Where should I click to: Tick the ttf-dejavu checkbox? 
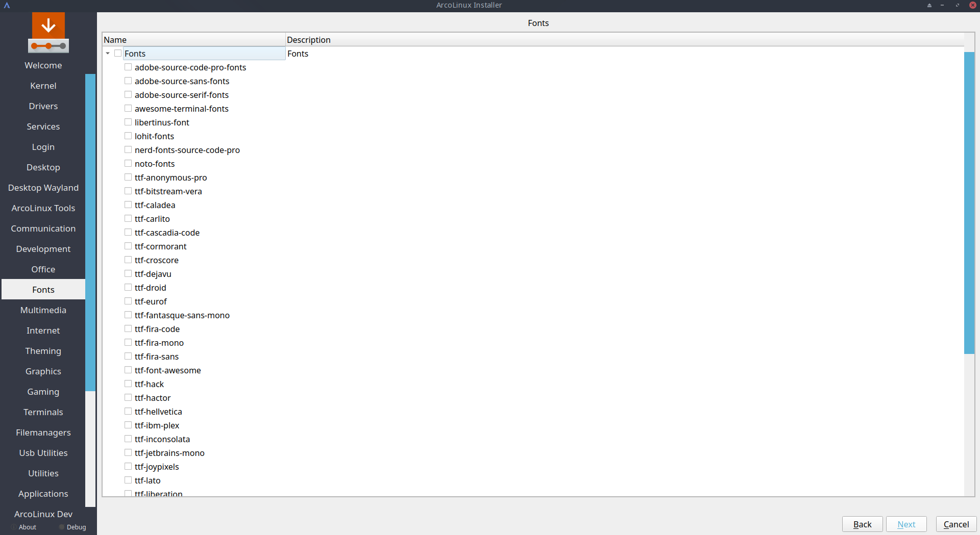(128, 274)
